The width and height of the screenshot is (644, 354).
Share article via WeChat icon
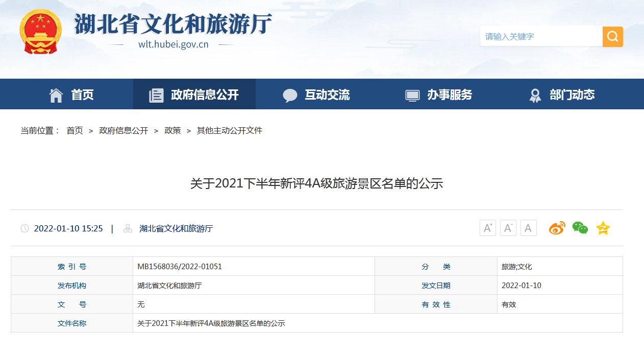tap(580, 228)
